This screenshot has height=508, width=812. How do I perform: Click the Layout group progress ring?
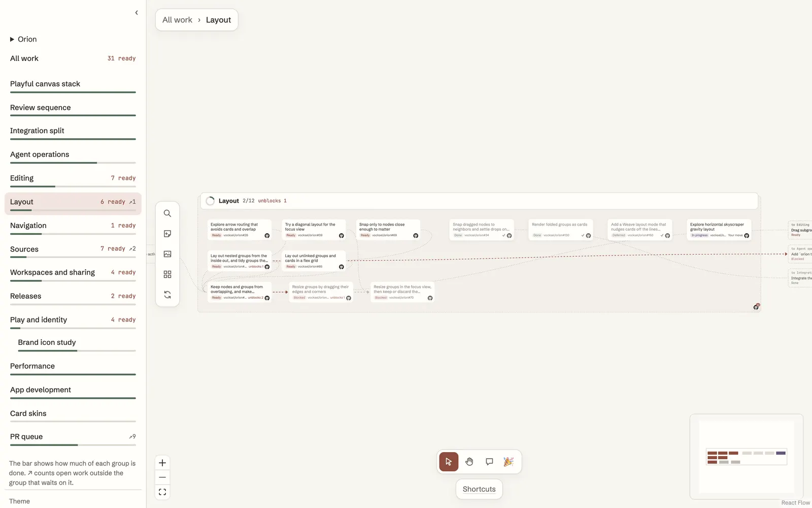coord(210,201)
